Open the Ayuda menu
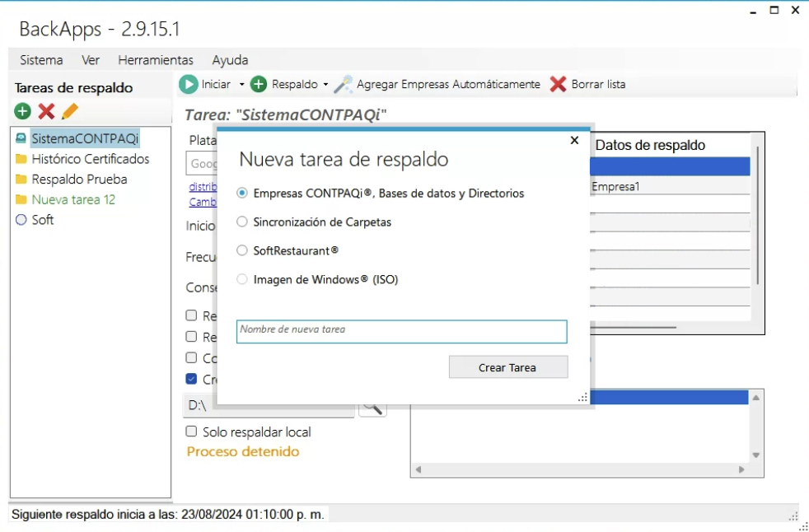809x532 pixels. pos(230,60)
